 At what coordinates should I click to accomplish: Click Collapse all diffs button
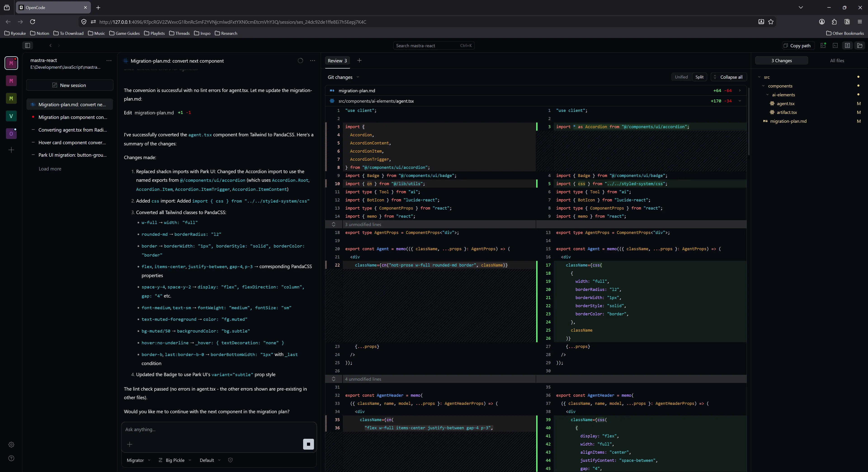click(x=729, y=77)
